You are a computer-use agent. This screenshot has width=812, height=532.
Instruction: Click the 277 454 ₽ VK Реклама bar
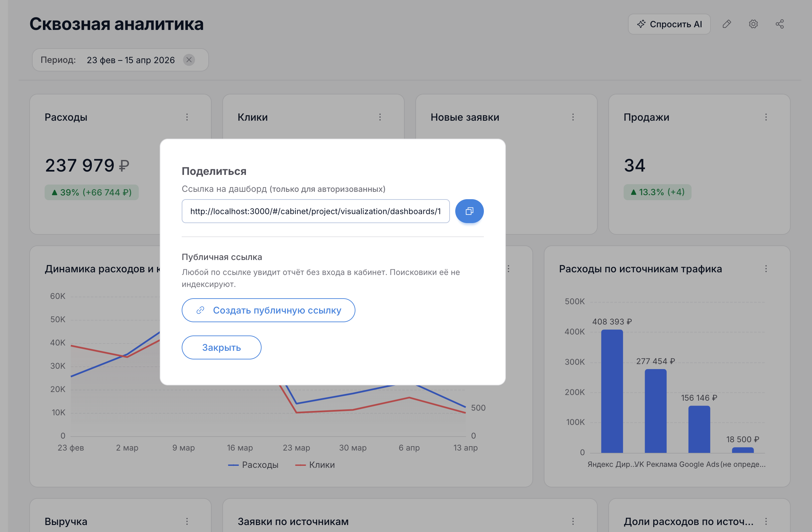coord(656,411)
